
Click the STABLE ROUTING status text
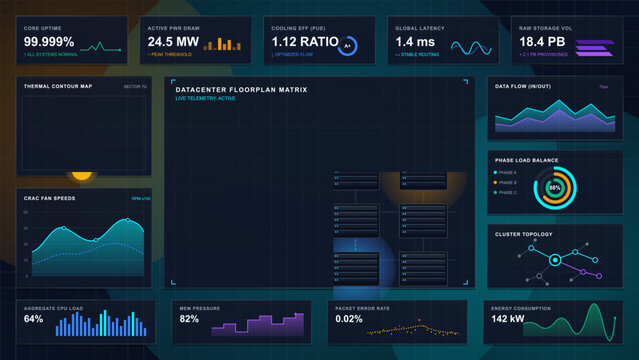[417, 54]
